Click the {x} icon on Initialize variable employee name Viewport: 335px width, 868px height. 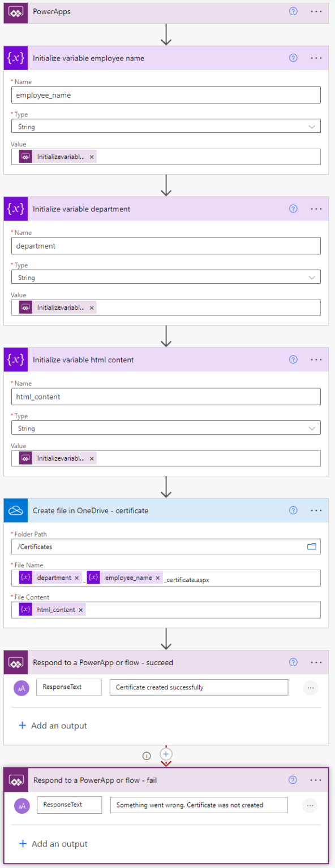pos(15,58)
